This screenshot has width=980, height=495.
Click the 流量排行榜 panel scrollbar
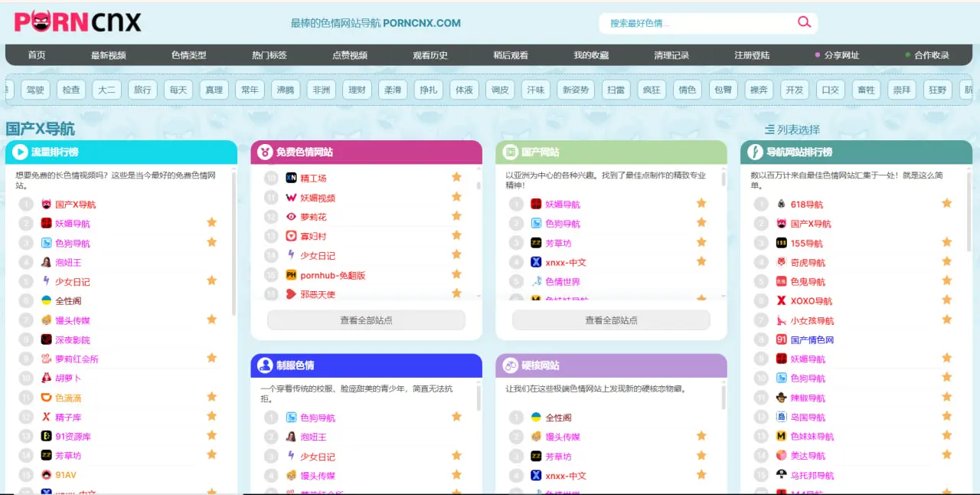234,245
